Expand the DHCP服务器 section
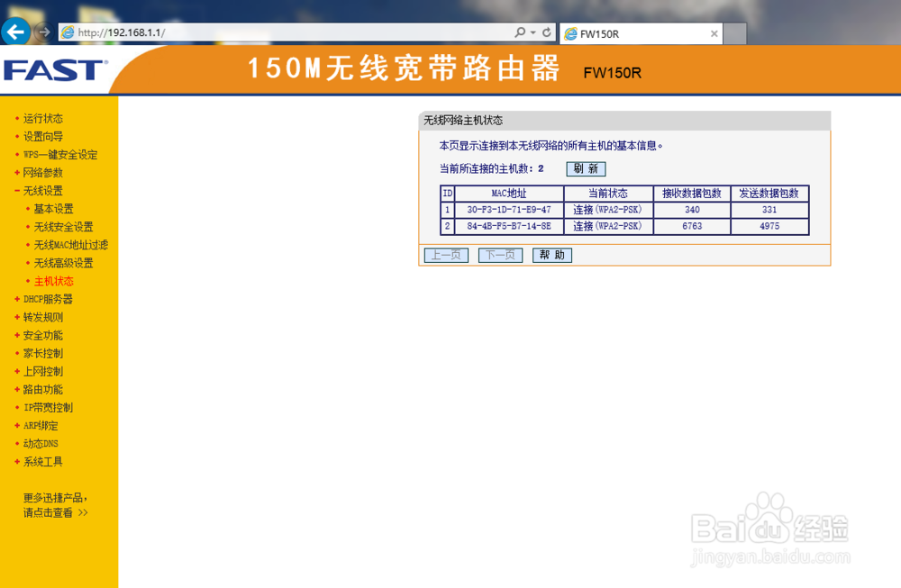The height and width of the screenshot is (588, 901). [48, 298]
